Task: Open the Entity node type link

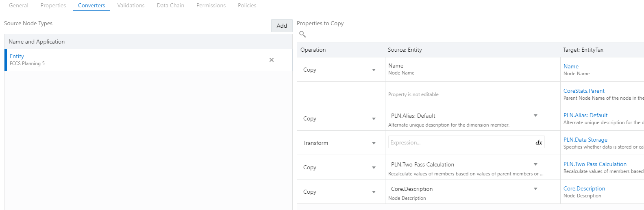Action: (x=17, y=56)
